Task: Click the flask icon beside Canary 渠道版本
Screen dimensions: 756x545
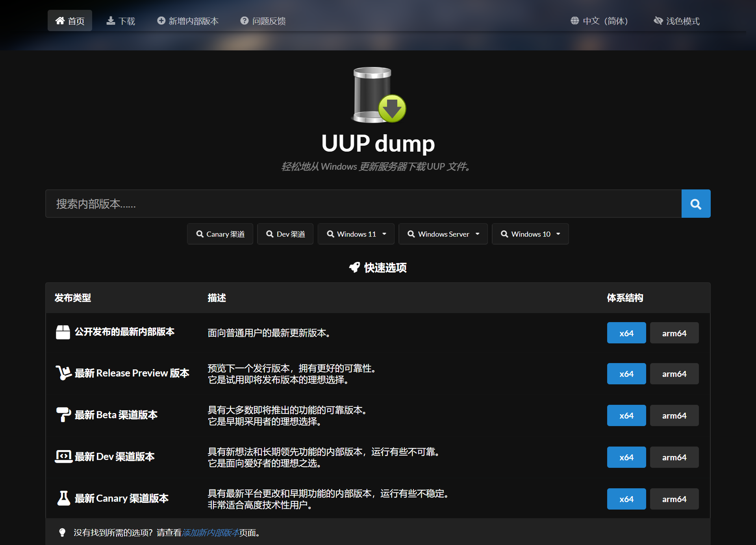Action: 63,498
